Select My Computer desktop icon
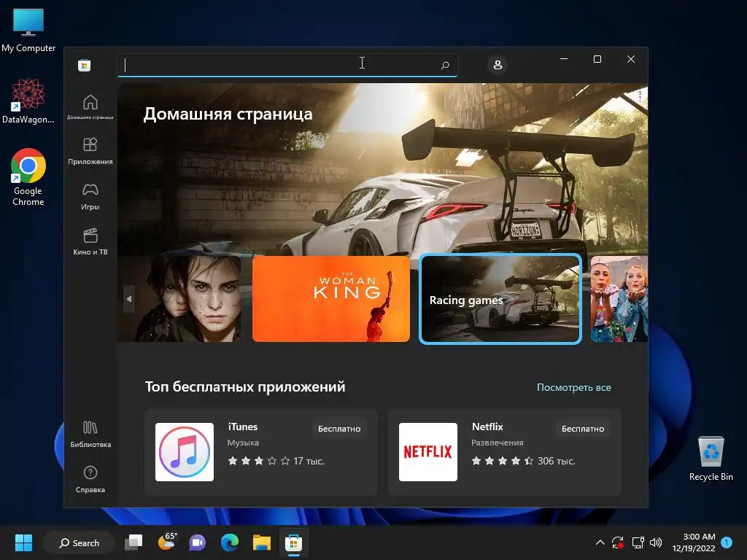747x560 pixels. pos(28,31)
